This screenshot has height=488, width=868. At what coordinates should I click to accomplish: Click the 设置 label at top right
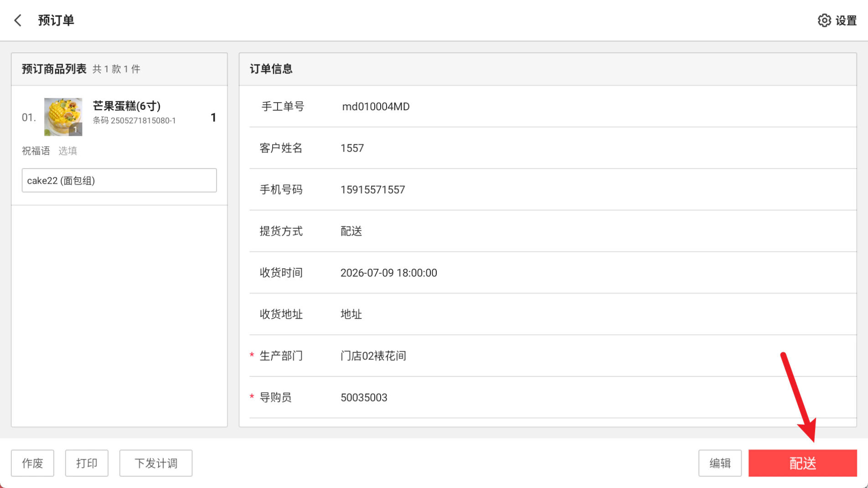(x=846, y=21)
